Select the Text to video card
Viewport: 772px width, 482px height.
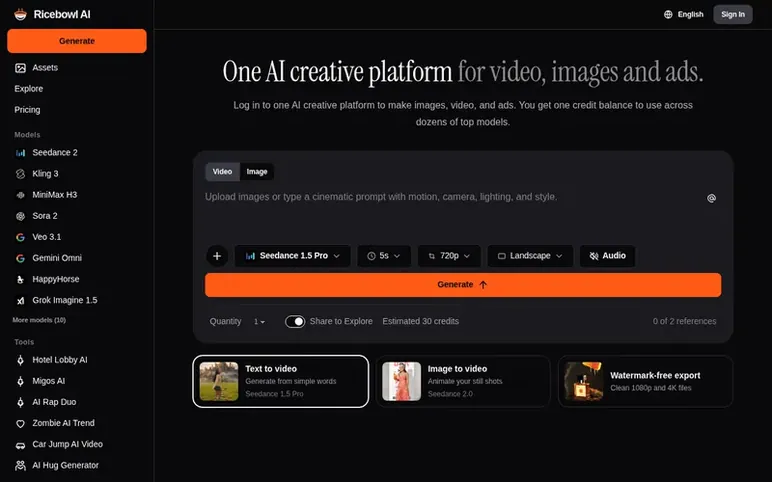281,382
